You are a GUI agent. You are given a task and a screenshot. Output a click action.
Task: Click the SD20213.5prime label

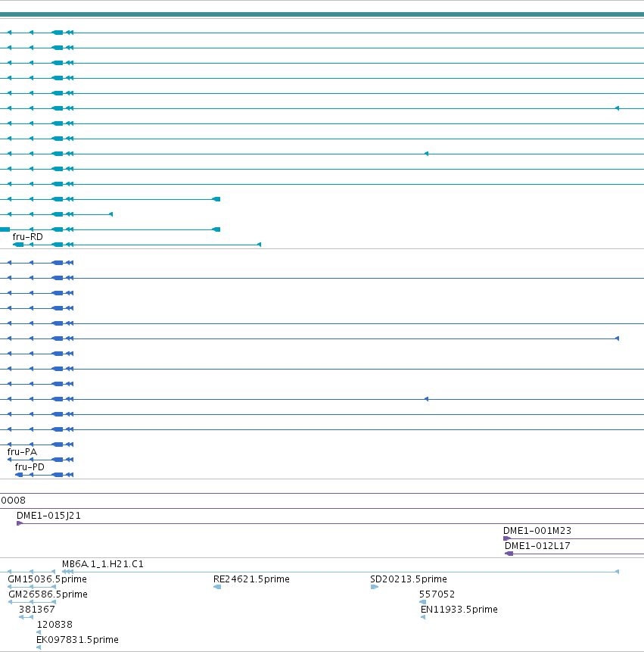[409, 579]
